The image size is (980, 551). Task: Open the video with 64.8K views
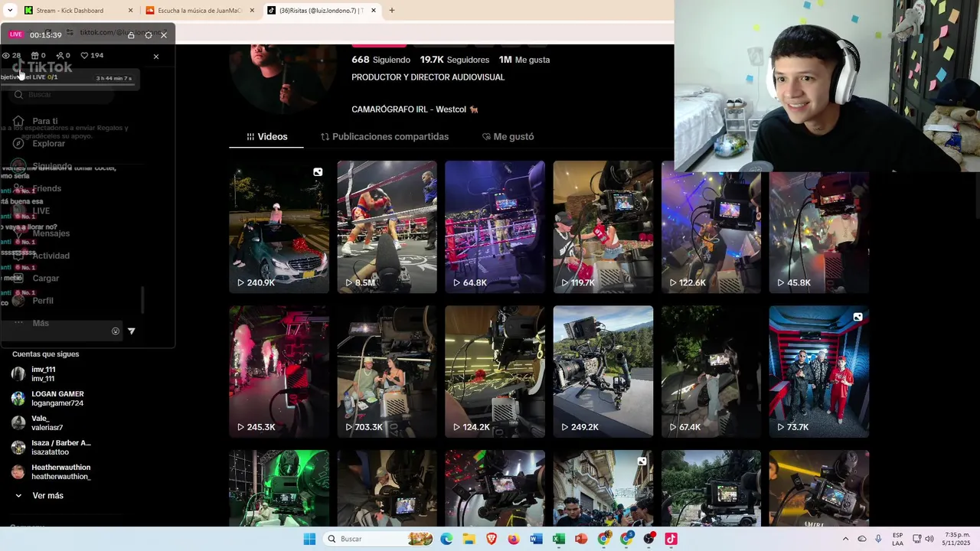point(495,227)
